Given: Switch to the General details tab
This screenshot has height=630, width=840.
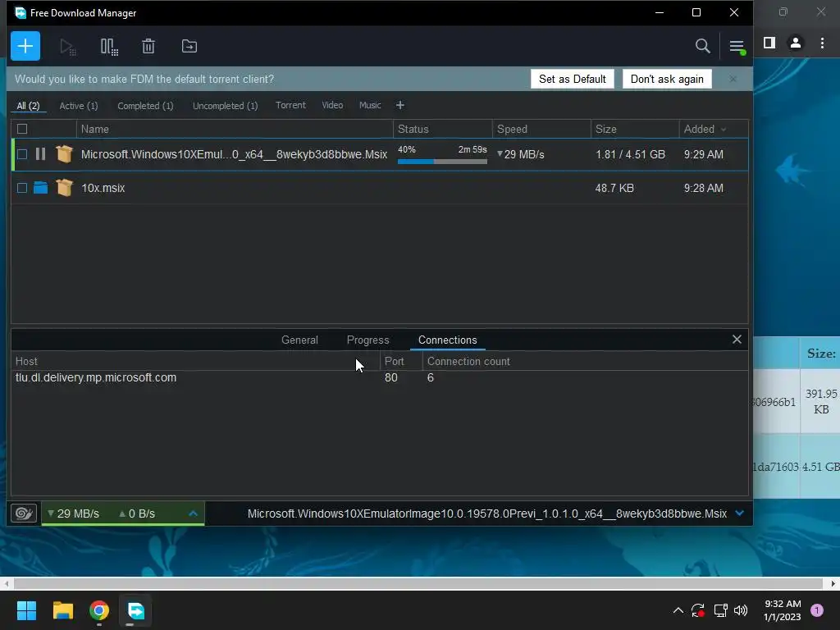Looking at the screenshot, I should click(299, 340).
